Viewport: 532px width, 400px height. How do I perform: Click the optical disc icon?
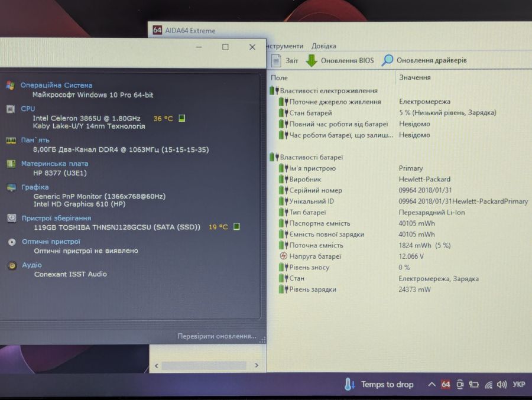12,242
